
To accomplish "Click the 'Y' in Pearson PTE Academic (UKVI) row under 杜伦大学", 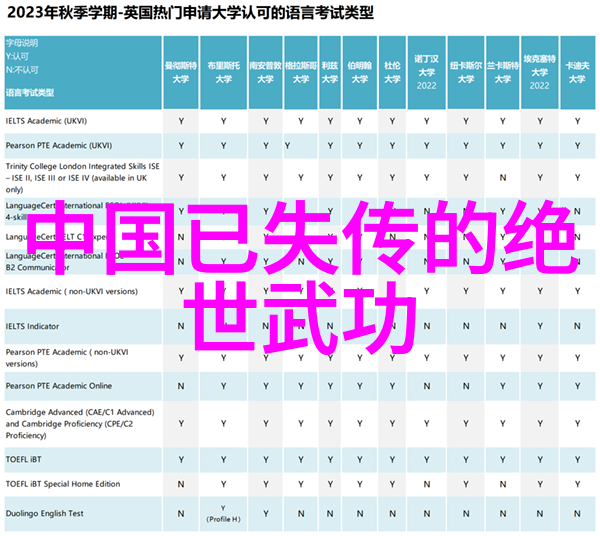I will pyautogui.click(x=392, y=146).
